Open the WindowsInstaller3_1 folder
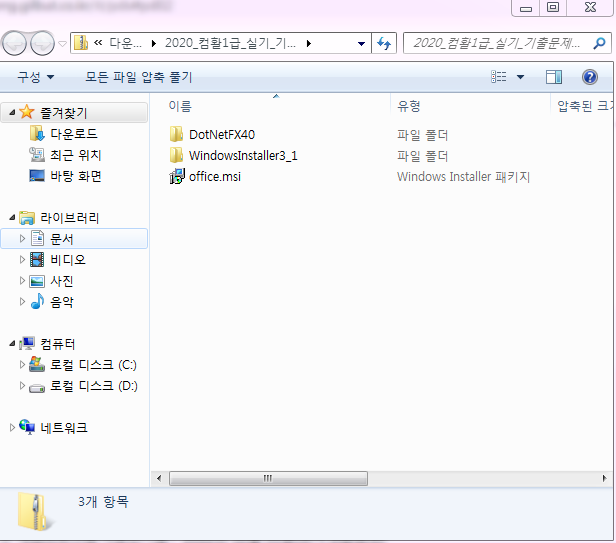Image resolution: width=616 pixels, height=543 pixels. pyautogui.click(x=242, y=155)
